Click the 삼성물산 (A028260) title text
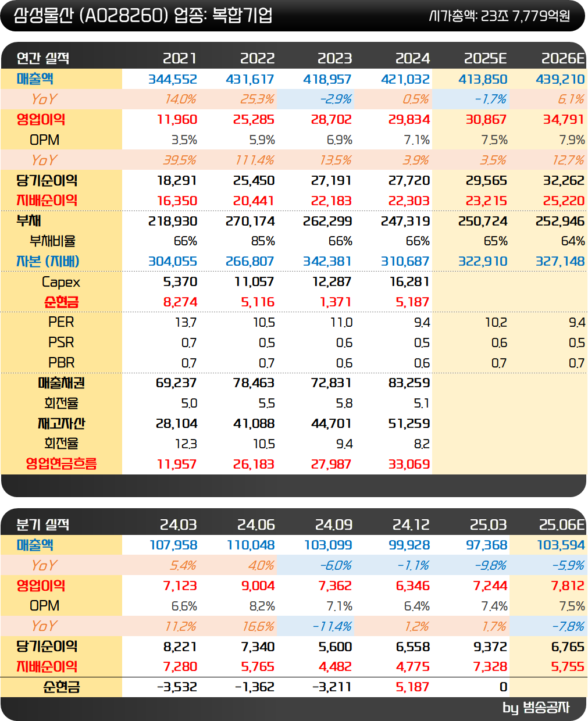588x721 pixels. (x=91, y=15)
